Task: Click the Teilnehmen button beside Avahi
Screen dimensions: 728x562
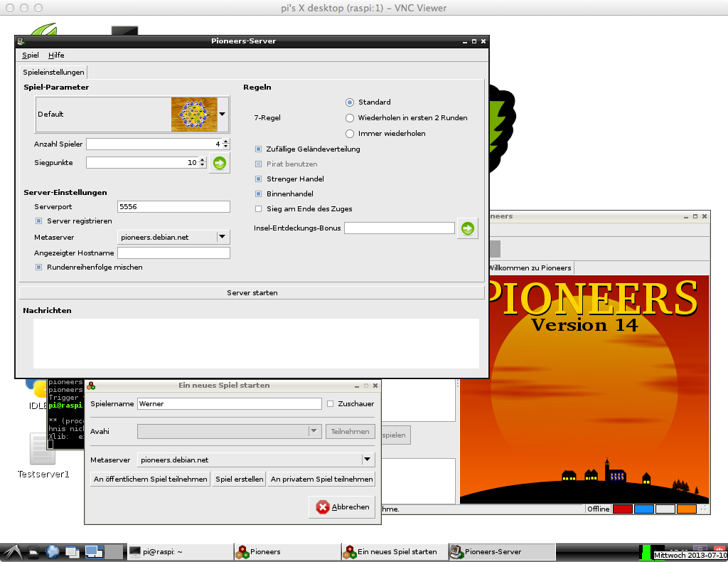Action: coord(350,432)
